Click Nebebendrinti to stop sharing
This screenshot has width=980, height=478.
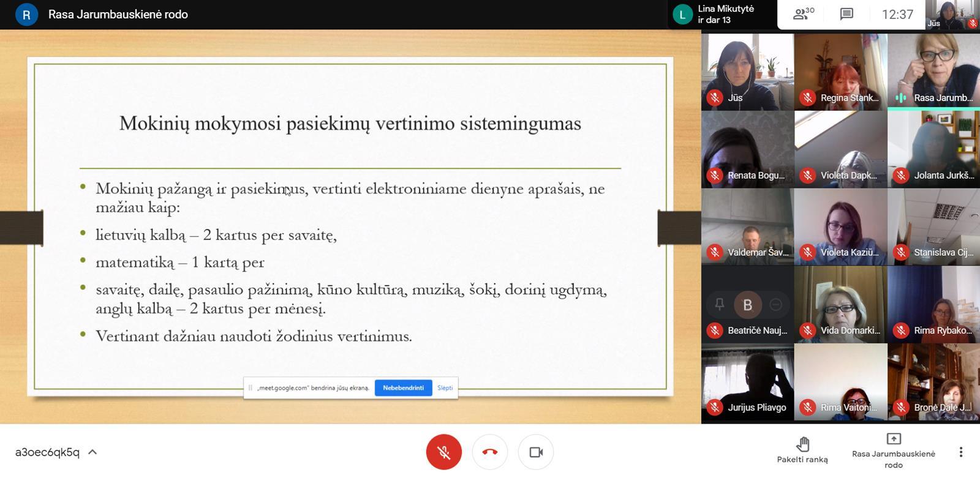(x=403, y=387)
